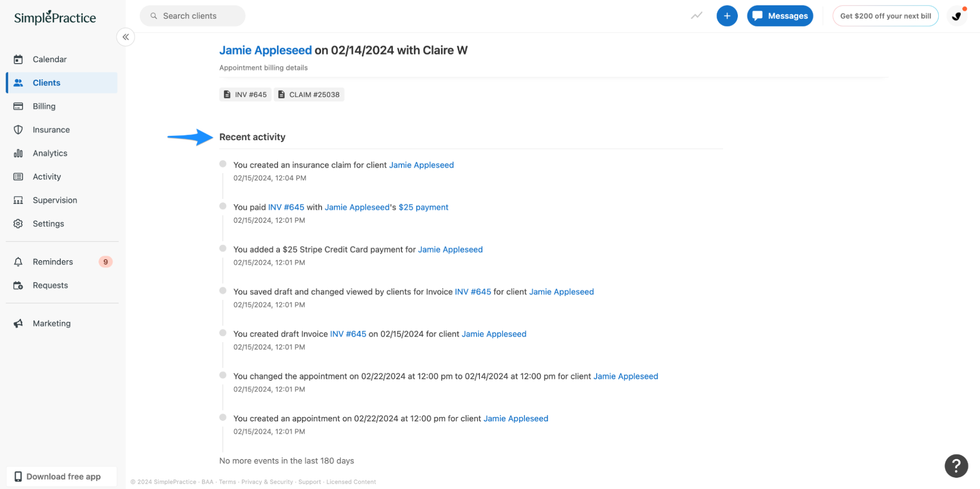The width and height of the screenshot is (980, 489).
Task: Open Jamie Appleseed's client profile
Action: (x=265, y=49)
